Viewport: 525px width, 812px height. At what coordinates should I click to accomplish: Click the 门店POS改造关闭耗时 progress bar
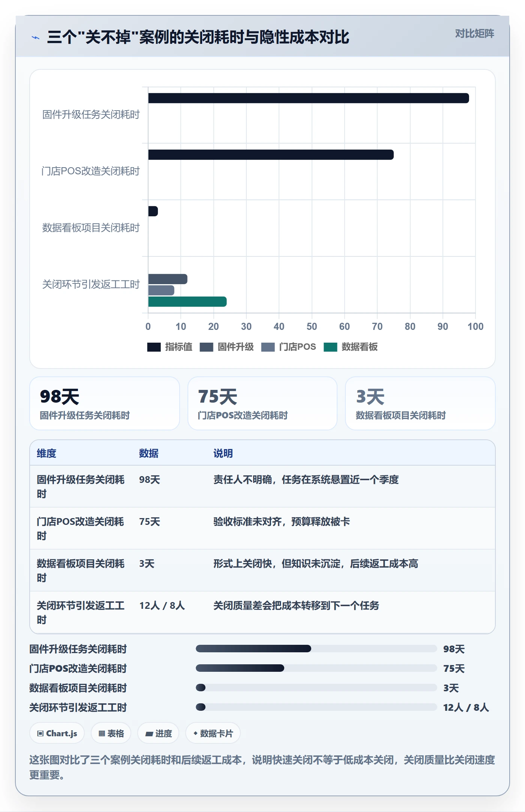pyautogui.click(x=316, y=668)
